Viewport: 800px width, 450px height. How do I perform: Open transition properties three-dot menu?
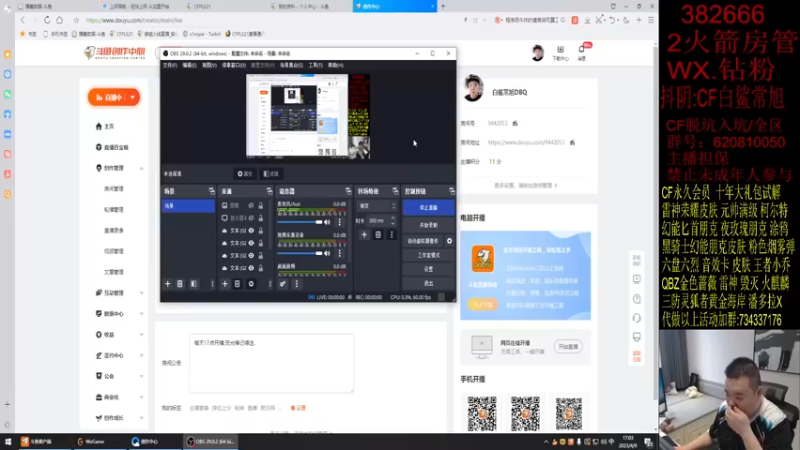[391, 235]
